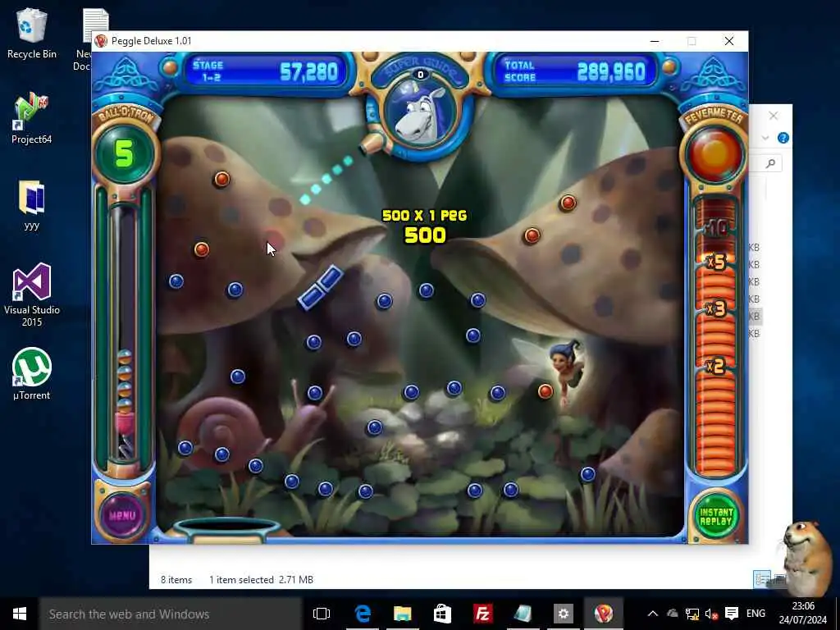
Task: Click the fairy character near the mushroom
Action: [x=566, y=372]
